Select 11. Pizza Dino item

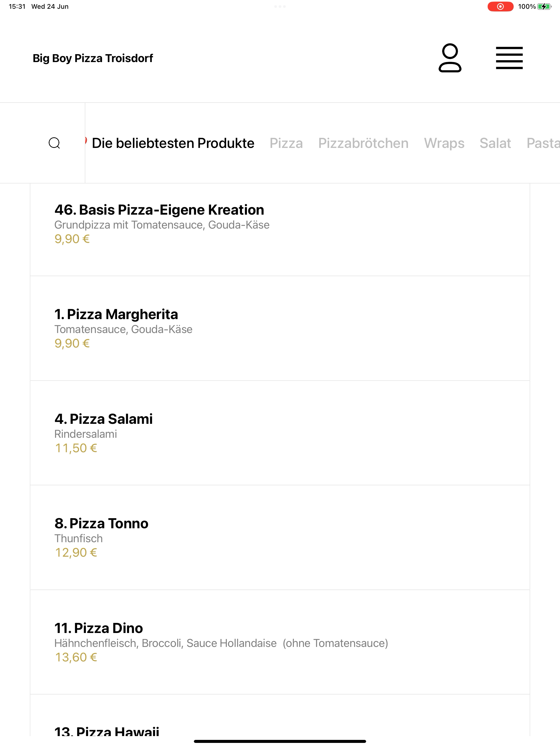click(280, 642)
